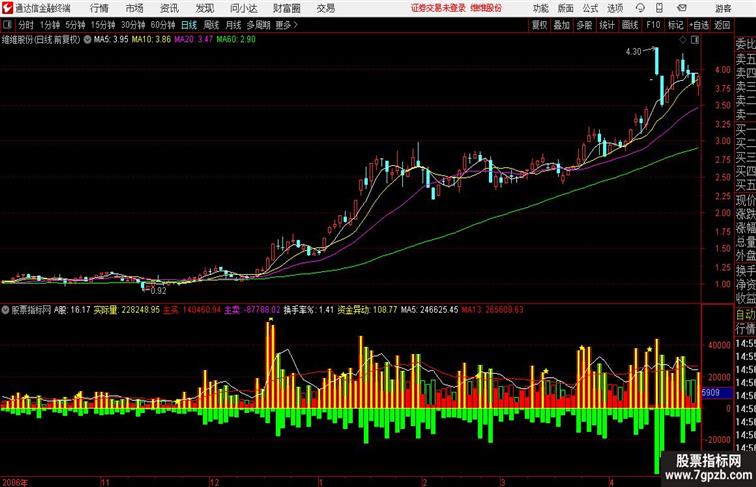The image size is (756, 487).
Task: Click the 标记 mark toolbar button
Action: coord(675,25)
